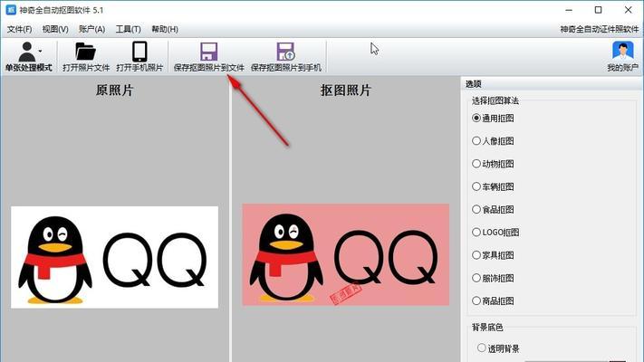Click the 背景底色 group label
Viewport: 644px width, 362px height.
pyautogui.click(x=487, y=327)
